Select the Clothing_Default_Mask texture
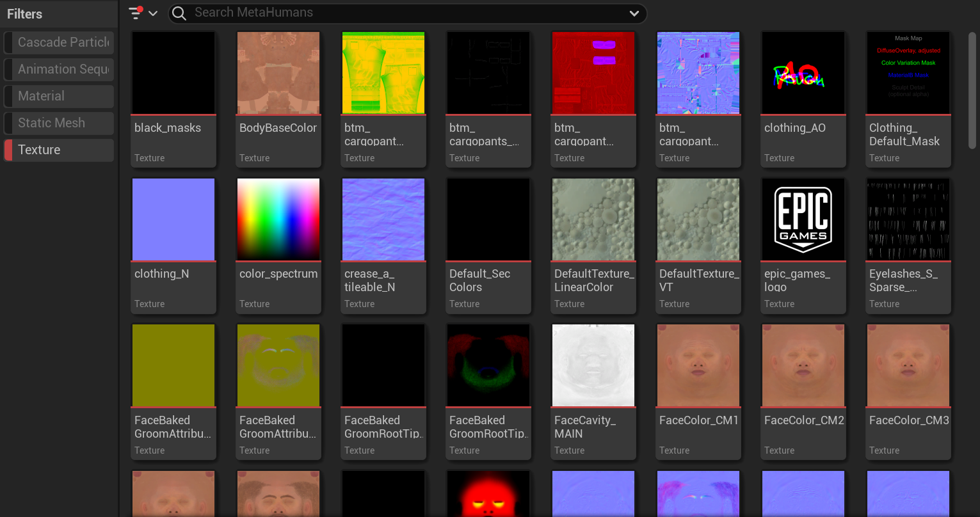This screenshot has height=517, width=980. click(908, 99)
